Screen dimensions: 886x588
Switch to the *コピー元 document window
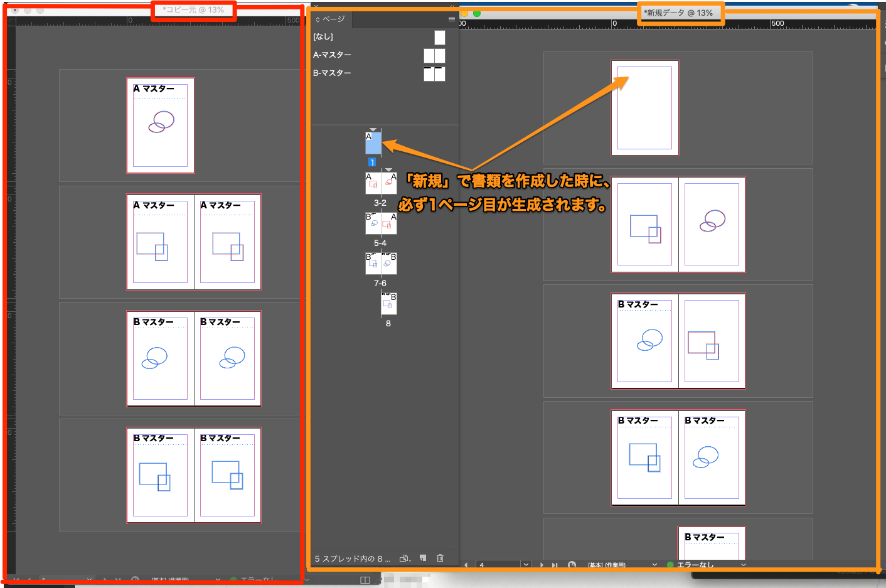coord(193,11)
